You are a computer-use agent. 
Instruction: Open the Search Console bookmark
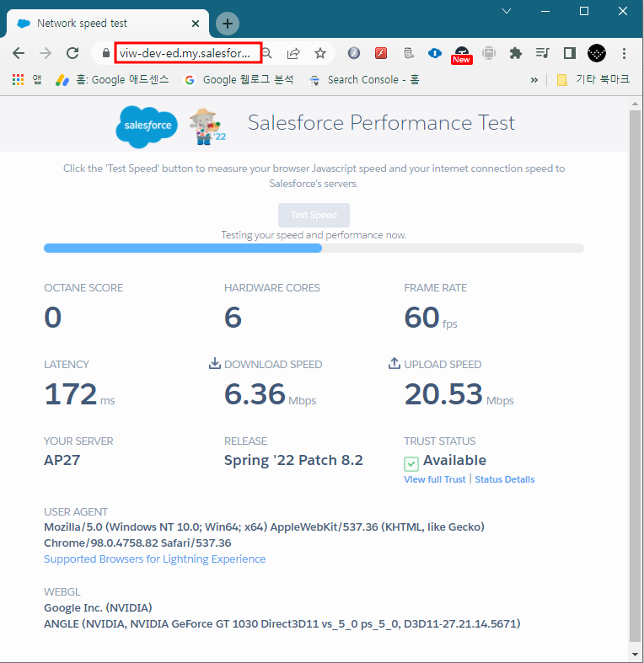click(x=364, y=79)
